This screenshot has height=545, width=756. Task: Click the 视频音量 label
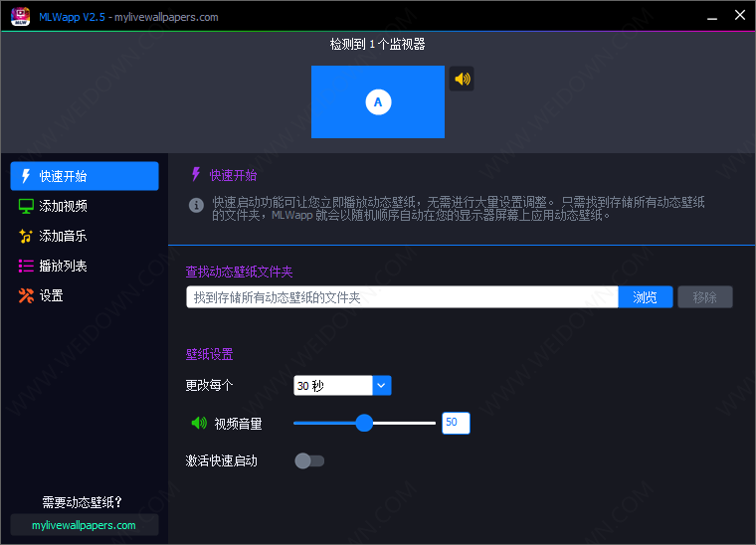238,424
